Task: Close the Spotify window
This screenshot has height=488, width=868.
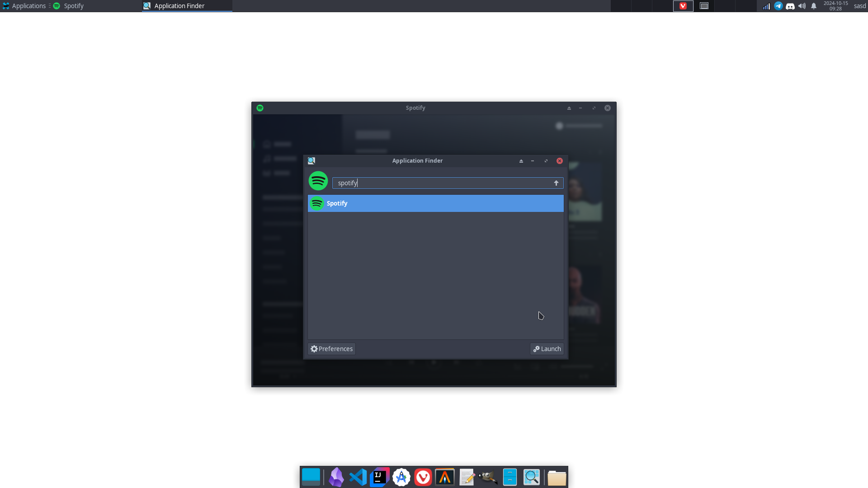Action: 608,108
